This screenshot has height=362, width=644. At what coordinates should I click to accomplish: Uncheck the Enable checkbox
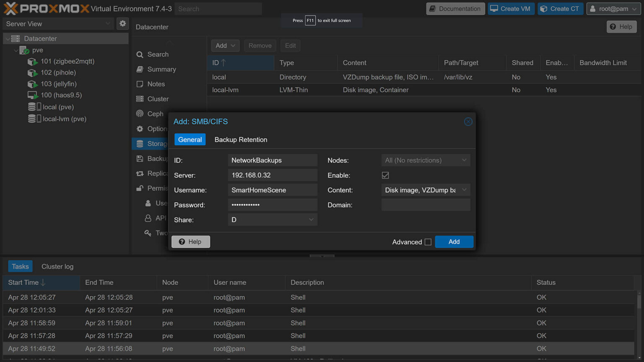(x=385, y=175)
